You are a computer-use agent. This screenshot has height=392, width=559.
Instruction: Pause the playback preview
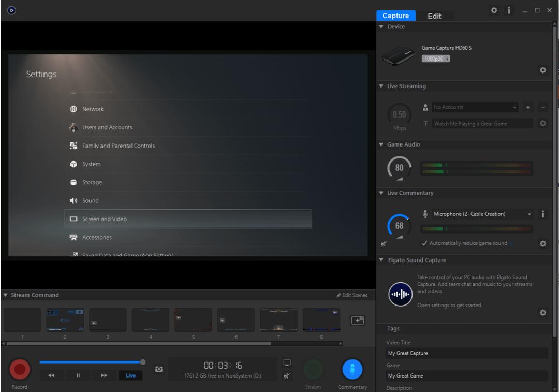point(78,375)
